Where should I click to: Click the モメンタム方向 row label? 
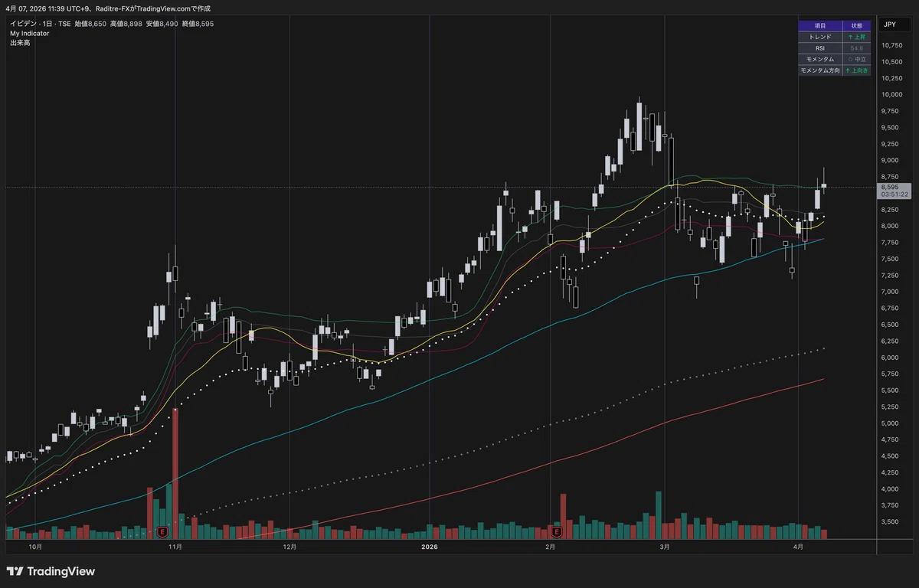819,70
